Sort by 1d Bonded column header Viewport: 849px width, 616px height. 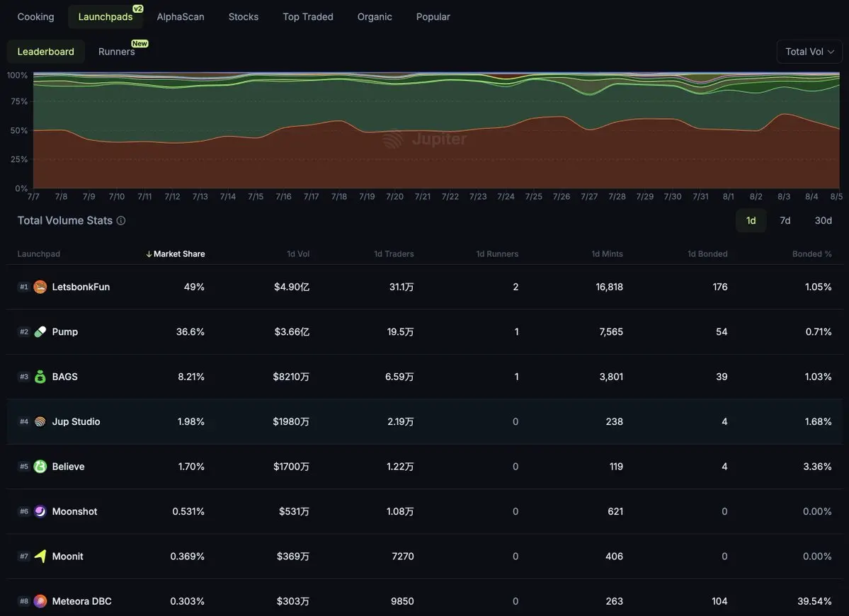[707, 254]
